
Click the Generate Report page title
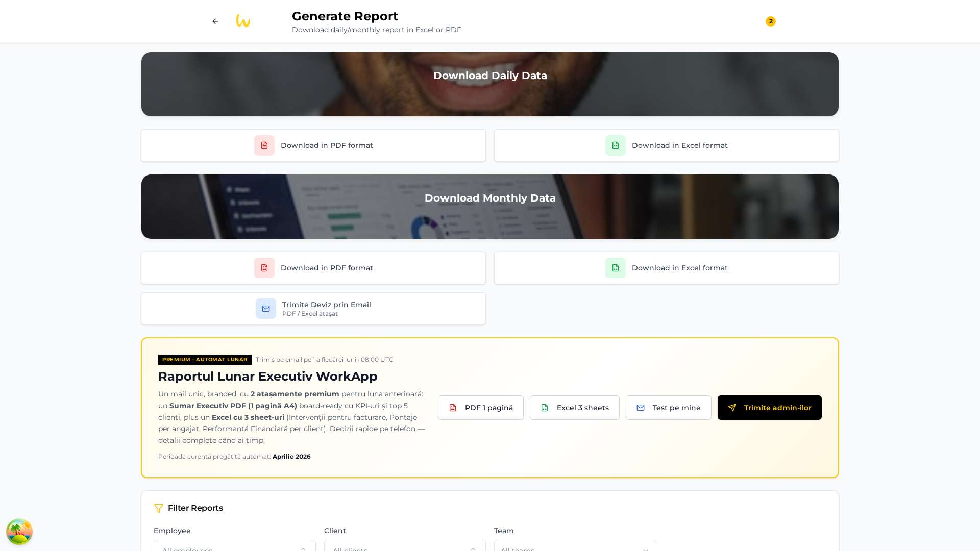(345, 16)
